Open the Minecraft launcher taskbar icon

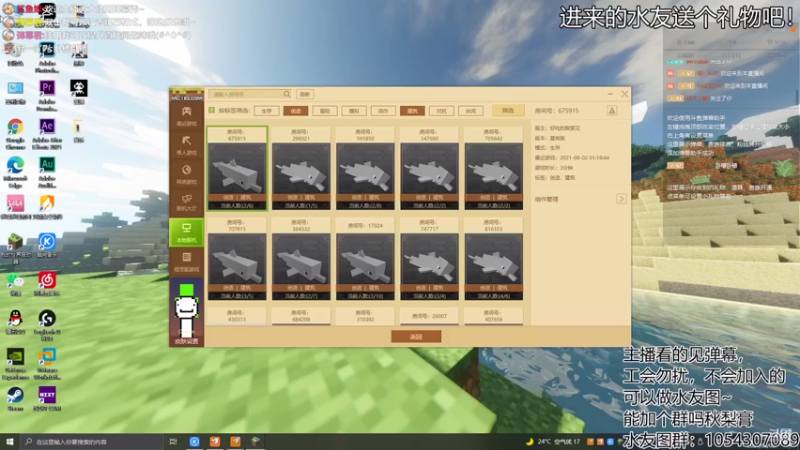pos(255,441)
